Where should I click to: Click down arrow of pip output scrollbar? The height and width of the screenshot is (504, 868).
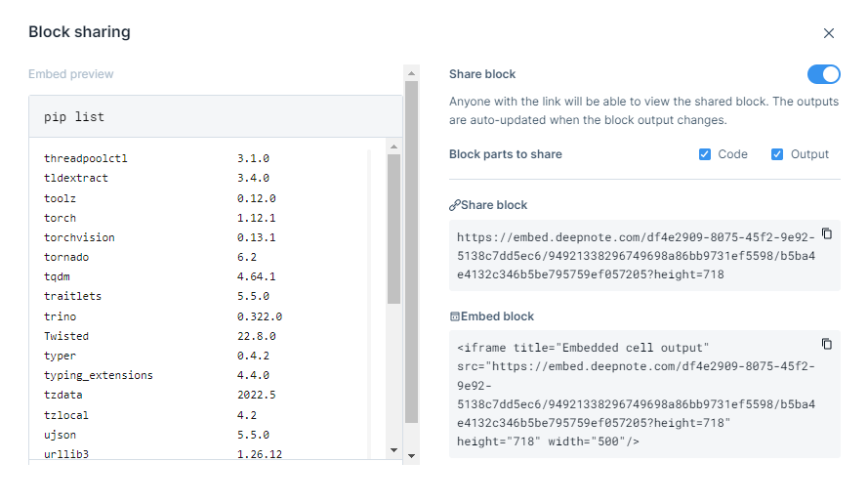[393, 450]
